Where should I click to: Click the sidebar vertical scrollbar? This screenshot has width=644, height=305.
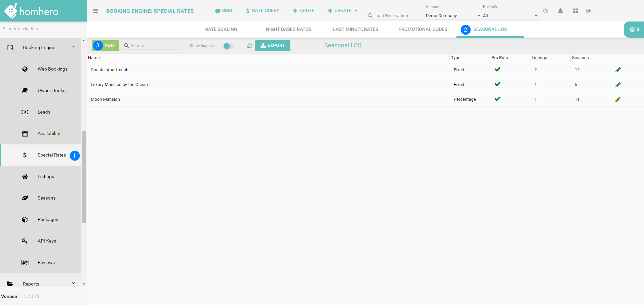pos(84,176)
